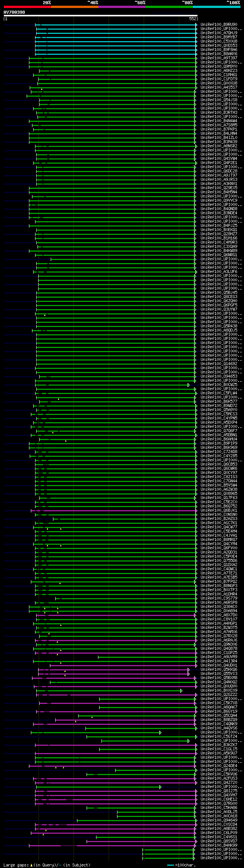
Task: Select the UniRef100_Q00XU8 label
Action: coord(219,83)
